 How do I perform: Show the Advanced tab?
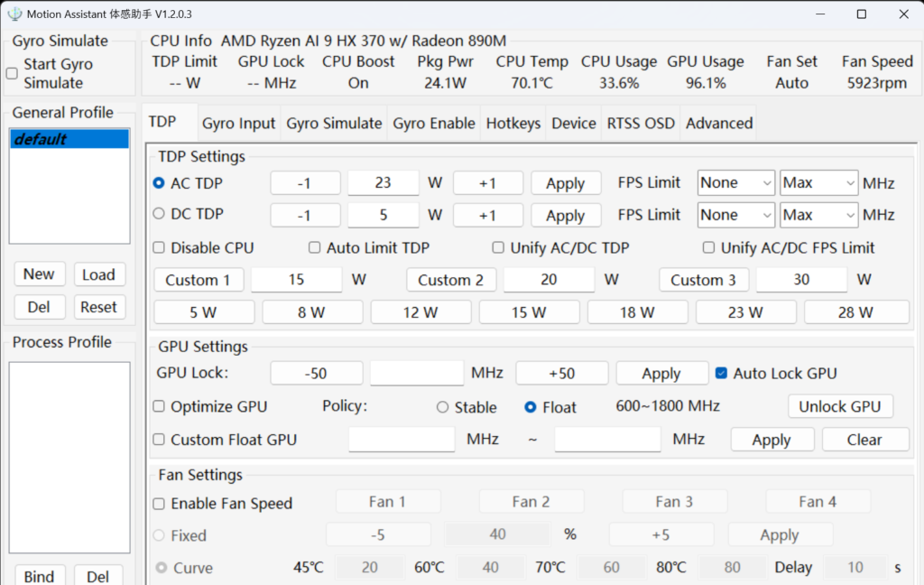(719, 124)
